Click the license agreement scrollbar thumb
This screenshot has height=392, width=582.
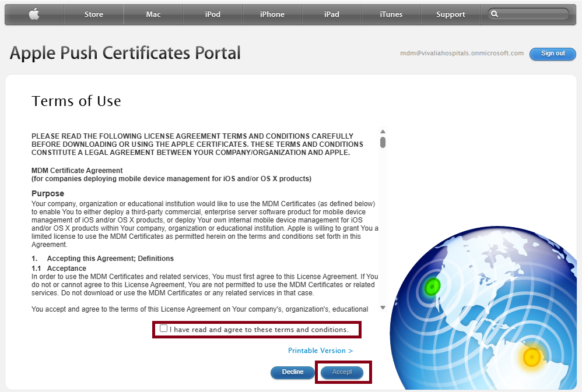click(383, 142)
